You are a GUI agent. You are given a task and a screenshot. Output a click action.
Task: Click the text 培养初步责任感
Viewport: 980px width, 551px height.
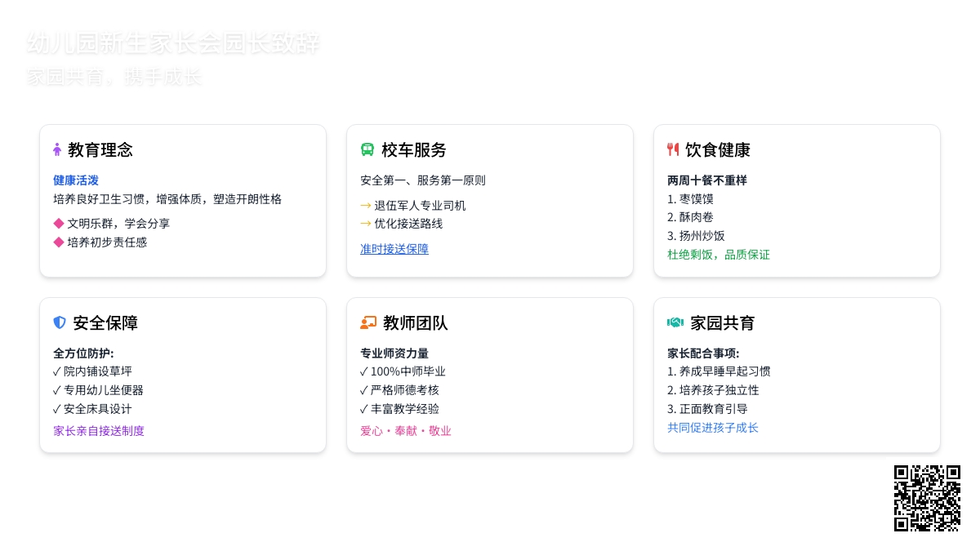[x=107, y=242]
